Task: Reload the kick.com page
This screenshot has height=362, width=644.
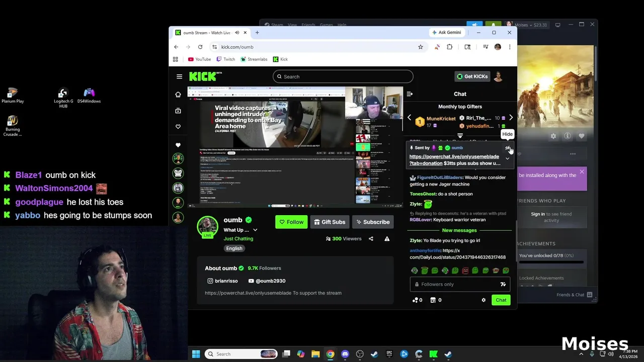Action: (200, 47)
